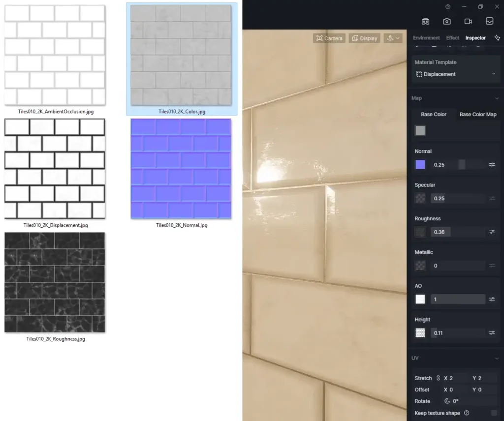This screenshot has width=504, height=421.
Task: Enable the Keep texture shape checkbox
Action: pyautogui.click(x=494, y=413)
